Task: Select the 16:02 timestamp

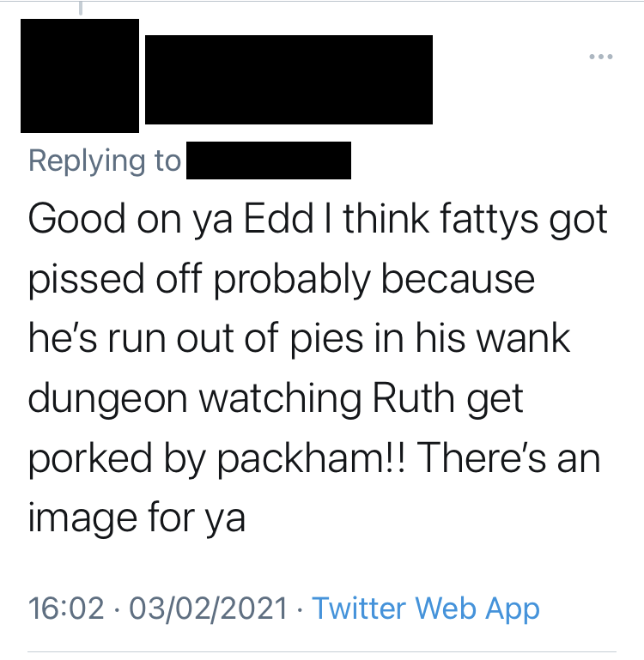Action: click(66, 609)
